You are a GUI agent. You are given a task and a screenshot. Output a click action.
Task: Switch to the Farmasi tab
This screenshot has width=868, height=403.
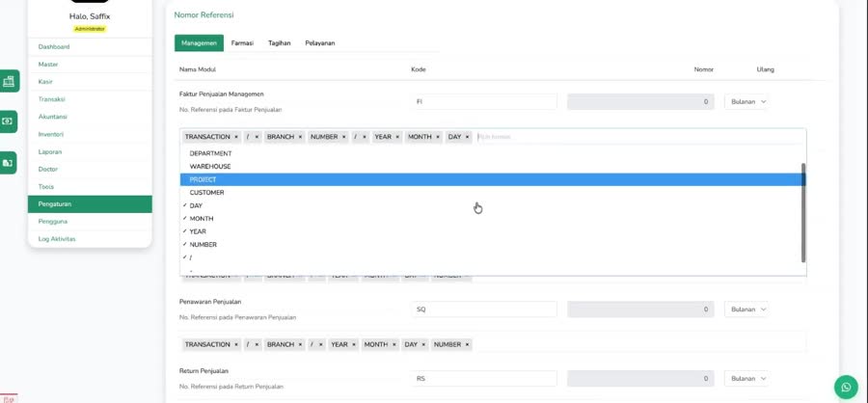click(242, 43)
